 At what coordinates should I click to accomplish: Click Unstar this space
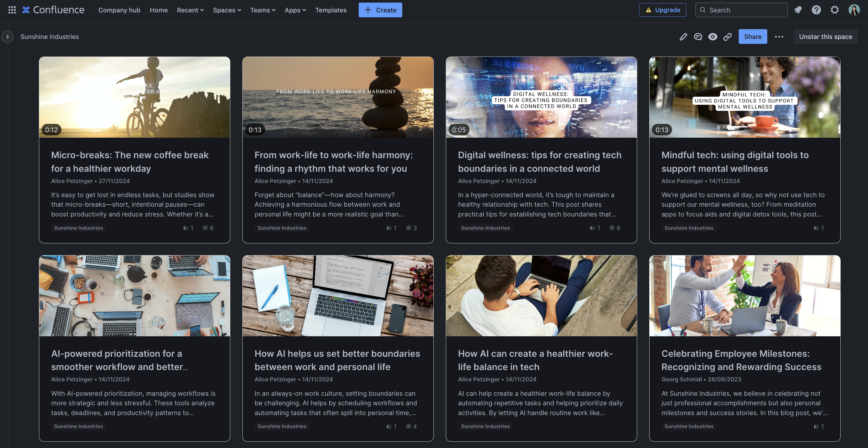click(825, 37)
